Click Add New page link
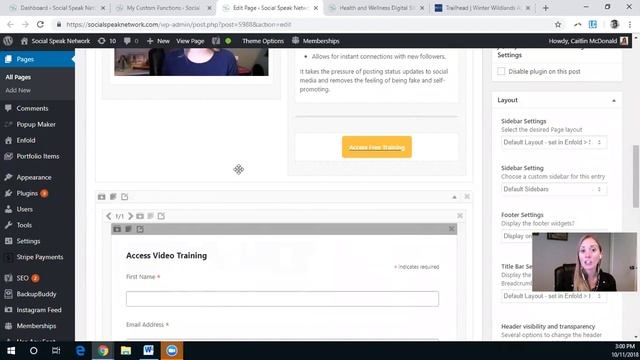Viewport: 640px width, 360px height. (x=18, y=90)
